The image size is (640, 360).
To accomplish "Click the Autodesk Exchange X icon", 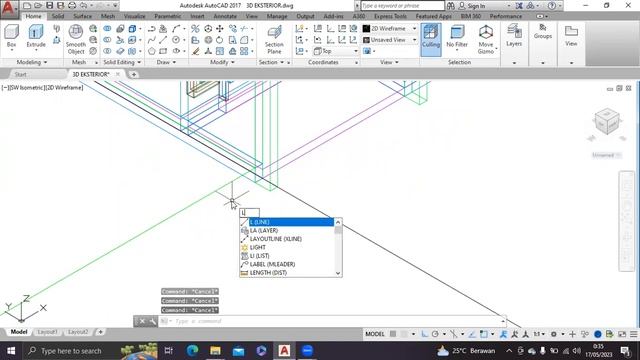I will [x=519, y=6].
